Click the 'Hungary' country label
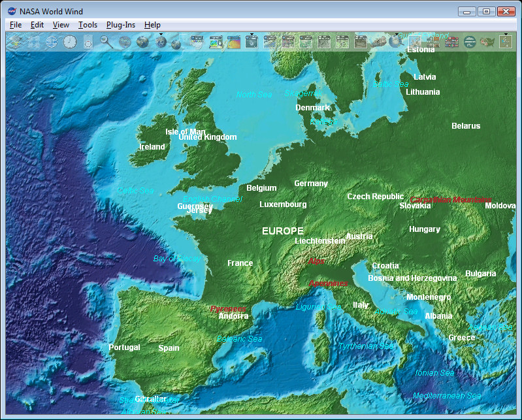Viewport: 522px width, 420px height. pyautogui.click(x=425, y=229)
